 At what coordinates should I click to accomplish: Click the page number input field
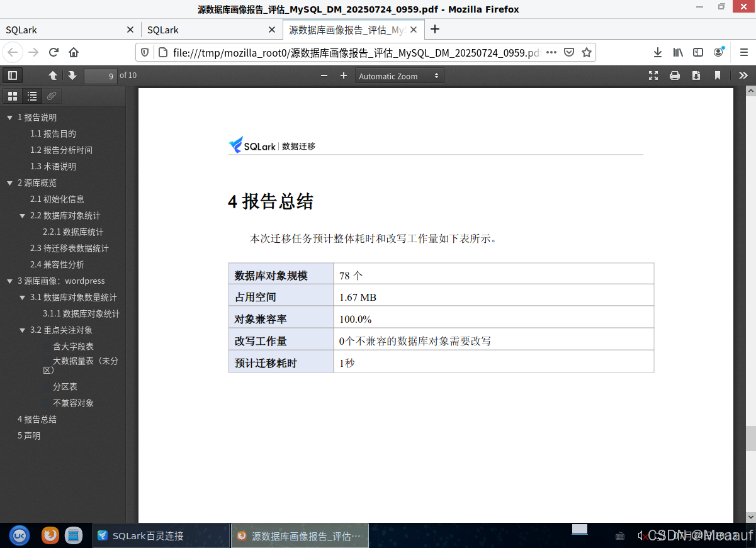(101, 75)
